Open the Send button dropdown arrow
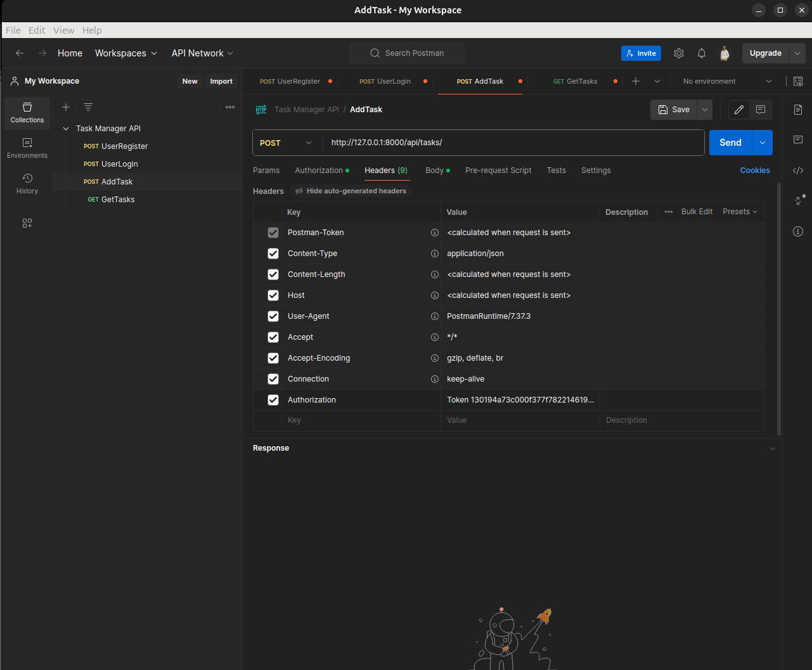 click(763, 143)
